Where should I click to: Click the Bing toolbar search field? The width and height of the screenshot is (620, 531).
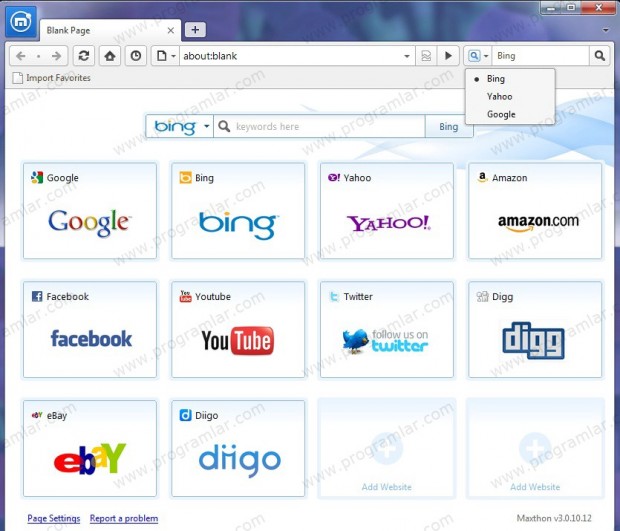541,56
